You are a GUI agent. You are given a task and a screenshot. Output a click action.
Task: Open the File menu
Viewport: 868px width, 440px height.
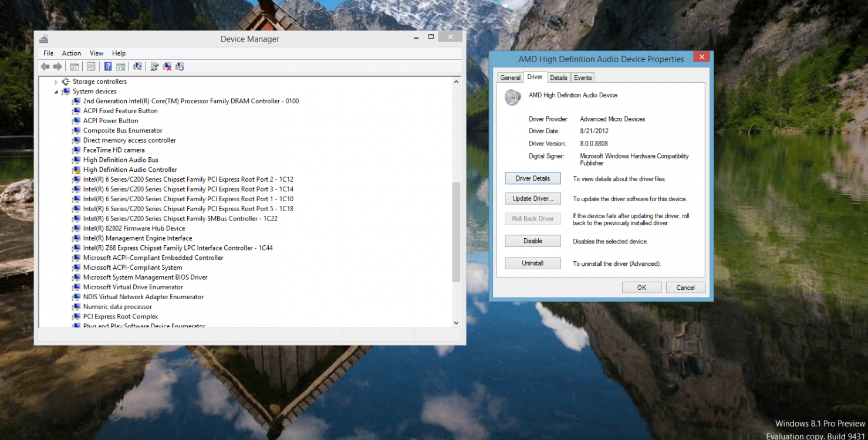click(48, 53)
